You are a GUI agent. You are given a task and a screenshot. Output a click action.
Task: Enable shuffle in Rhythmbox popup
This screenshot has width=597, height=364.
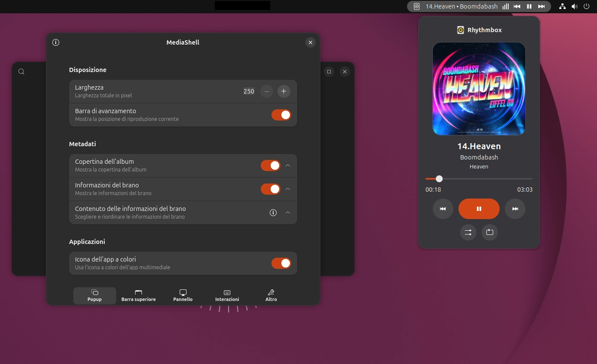[468, 232]
